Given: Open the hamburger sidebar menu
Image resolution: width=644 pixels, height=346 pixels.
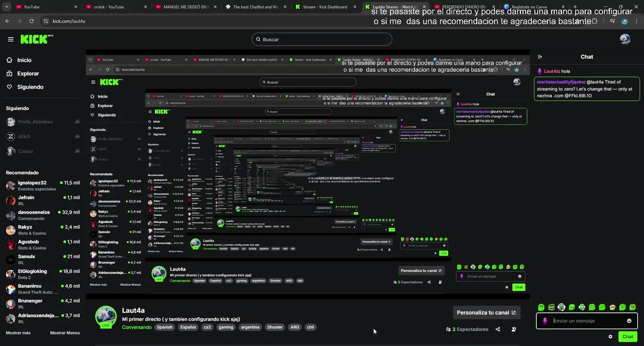Looking at the screenshot, I should coord(11,39).
